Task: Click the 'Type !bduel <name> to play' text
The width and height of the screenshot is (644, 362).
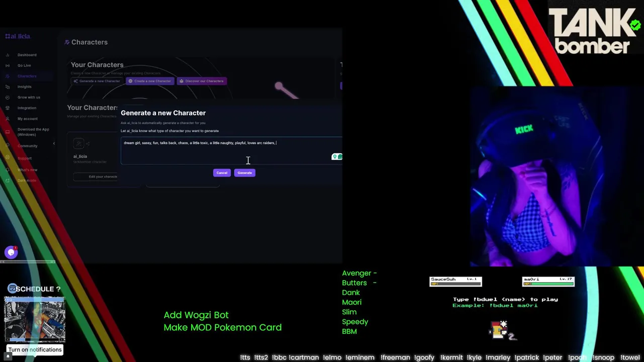Action: 505,299
